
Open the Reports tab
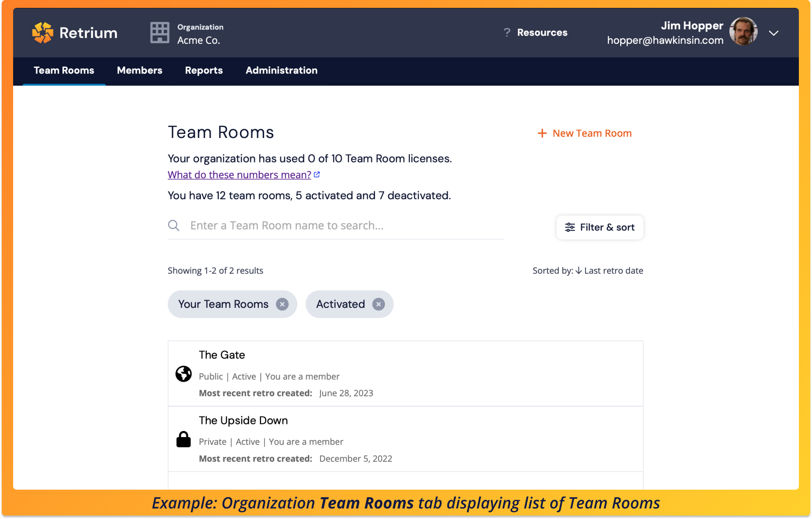(x=204, y=71)
